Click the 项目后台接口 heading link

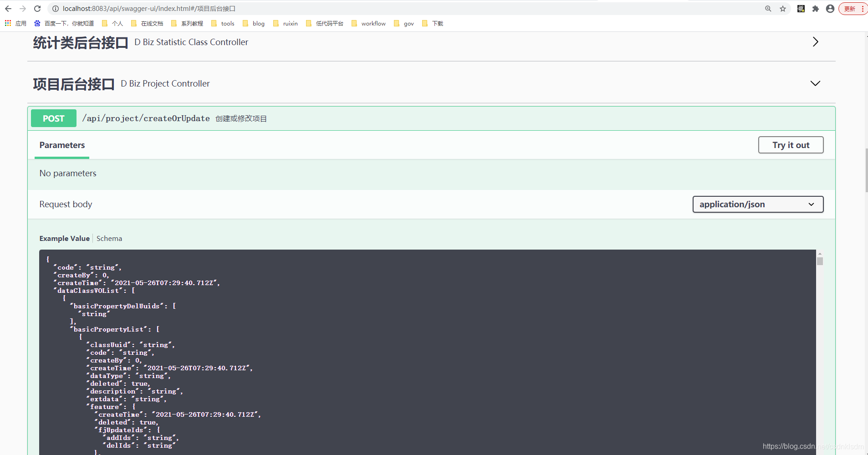[74, 84]
